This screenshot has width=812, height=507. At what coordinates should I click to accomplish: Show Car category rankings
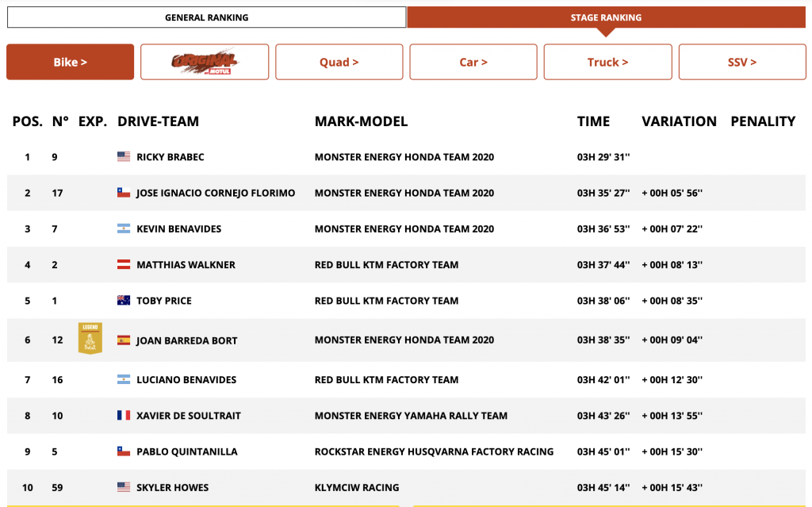(x=473, y=62)
